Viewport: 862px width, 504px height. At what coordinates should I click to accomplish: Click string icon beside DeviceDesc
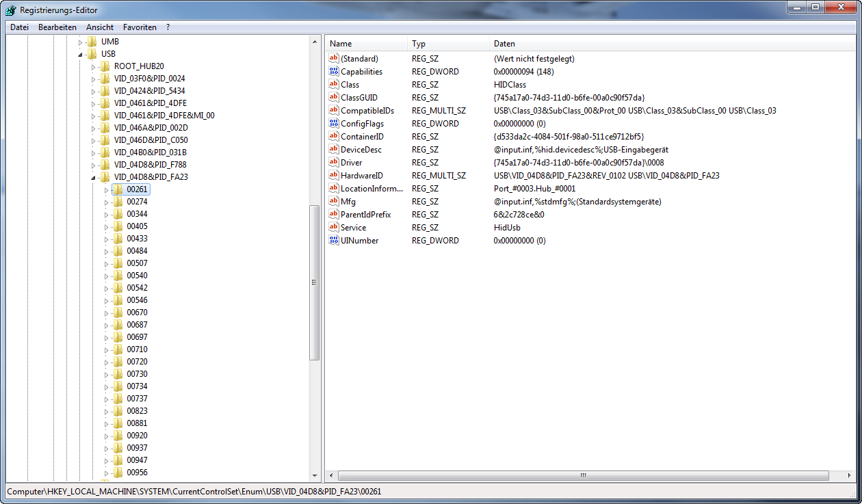click(x=334, y=150)
